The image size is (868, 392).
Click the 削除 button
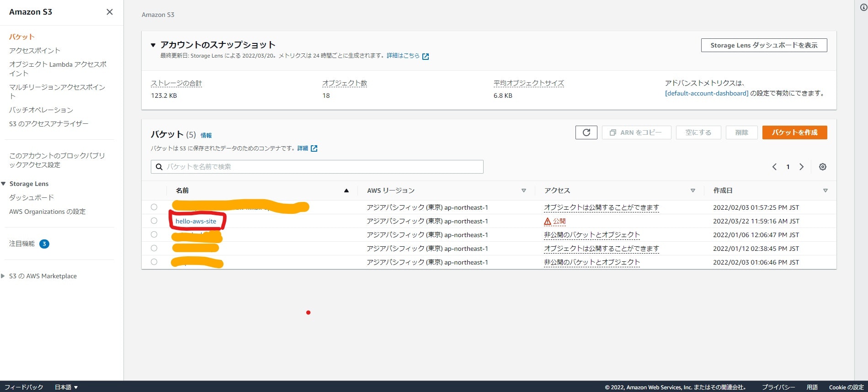741,132
